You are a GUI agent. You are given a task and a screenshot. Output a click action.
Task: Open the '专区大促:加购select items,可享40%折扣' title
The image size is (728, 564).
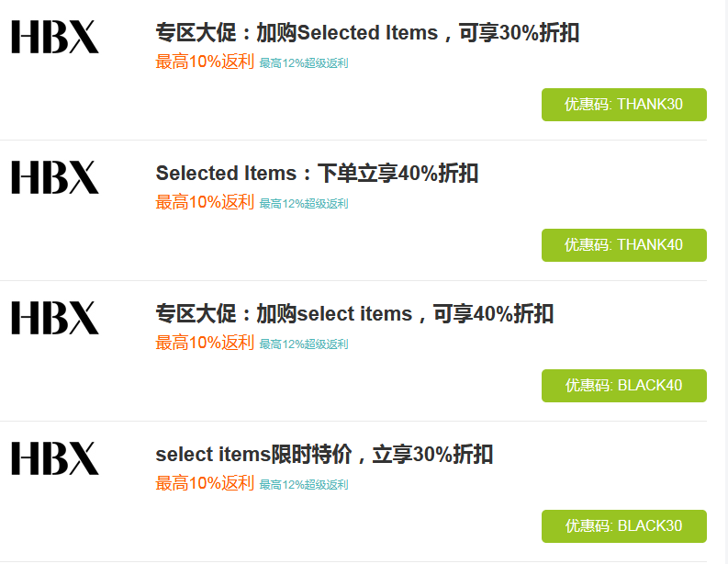354,314
